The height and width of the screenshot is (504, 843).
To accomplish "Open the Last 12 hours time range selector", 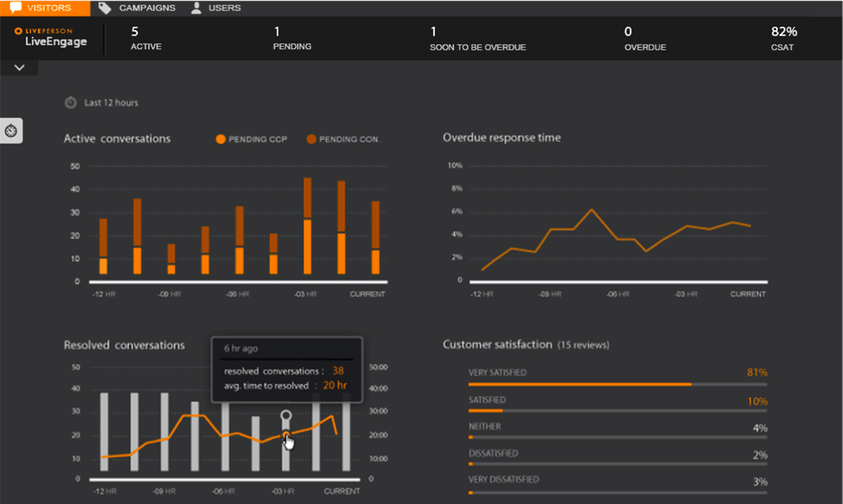I will (x=111, y=102).
